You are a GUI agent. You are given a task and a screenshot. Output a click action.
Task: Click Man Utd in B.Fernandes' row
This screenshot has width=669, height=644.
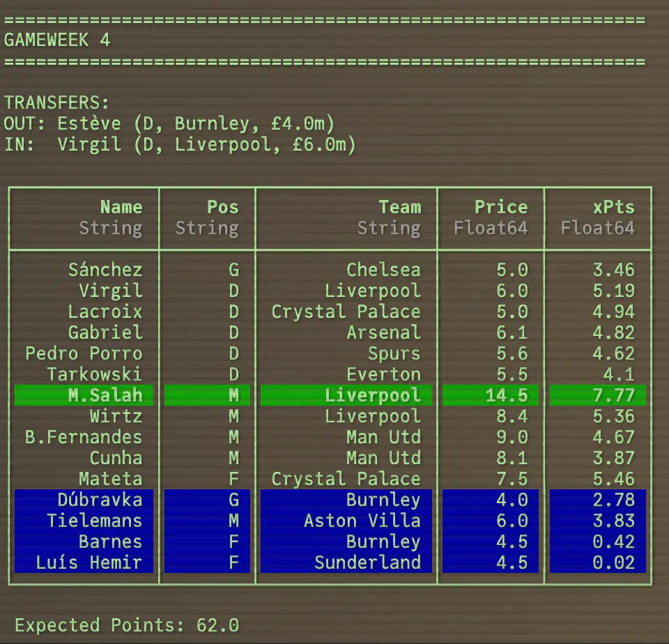tap(383, 437)
